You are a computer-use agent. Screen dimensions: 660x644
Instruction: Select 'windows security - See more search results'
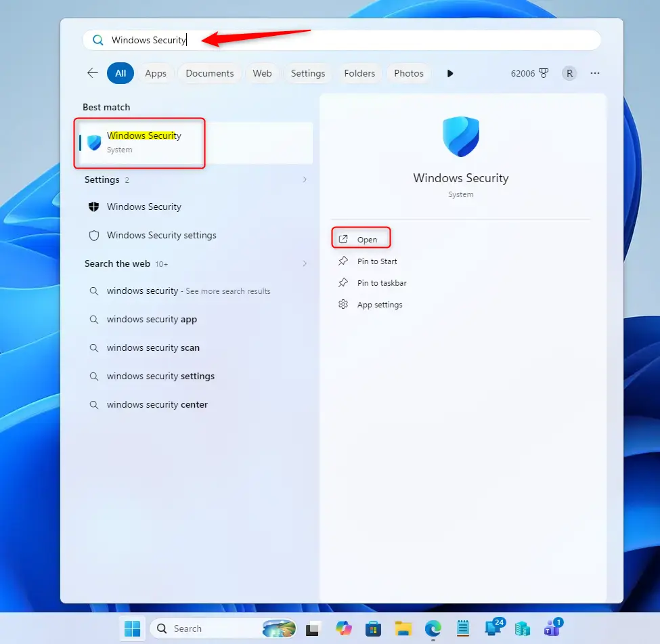click(196, 291)
